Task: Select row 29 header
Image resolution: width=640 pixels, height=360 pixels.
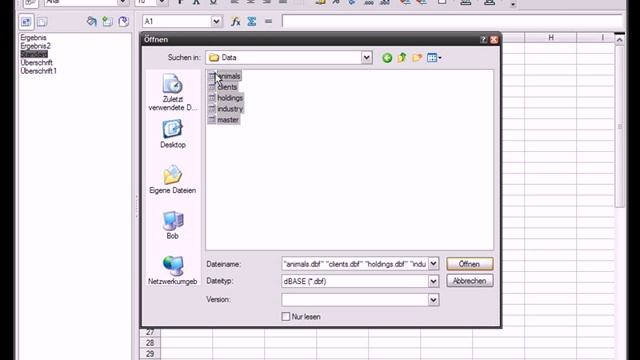Action: point(150,354)
